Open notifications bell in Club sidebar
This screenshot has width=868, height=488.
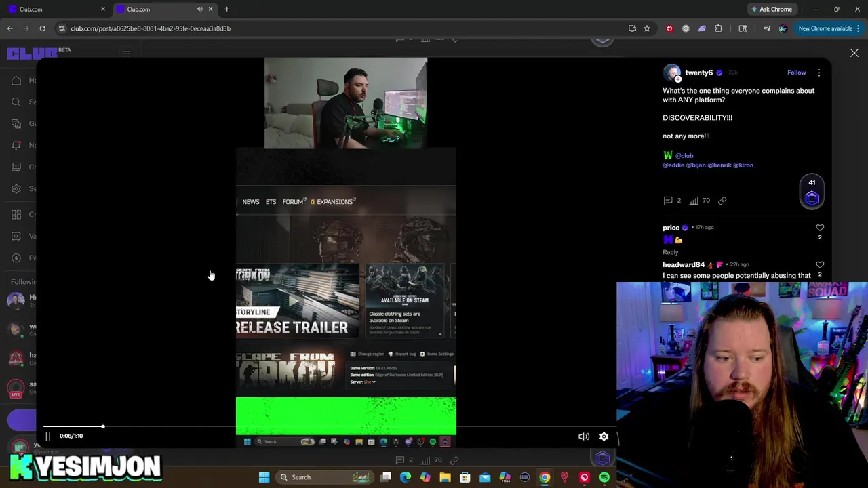[16, 145]
